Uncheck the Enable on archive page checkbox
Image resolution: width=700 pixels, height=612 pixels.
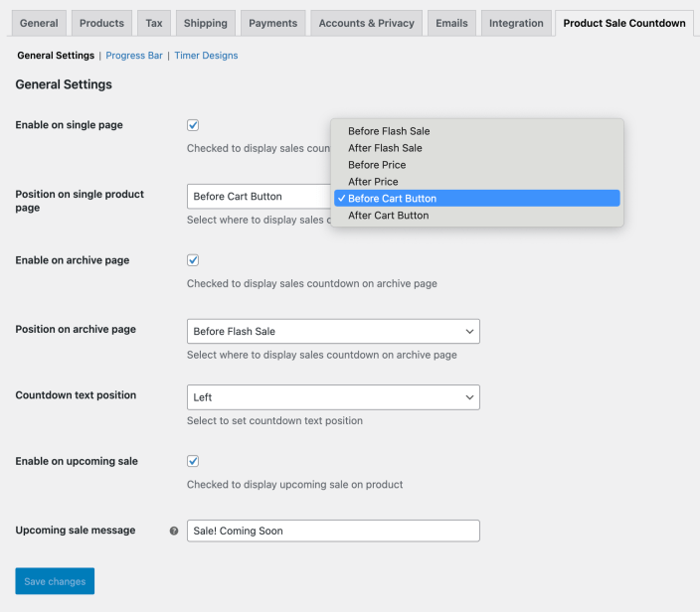pos(193,260)
